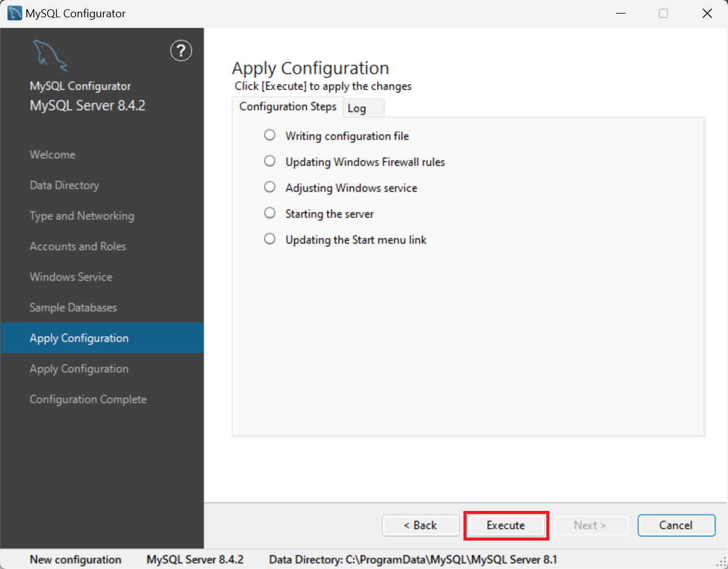Click the Execute button
Viewport: 728px width, 569px height.
click(506, 525)
